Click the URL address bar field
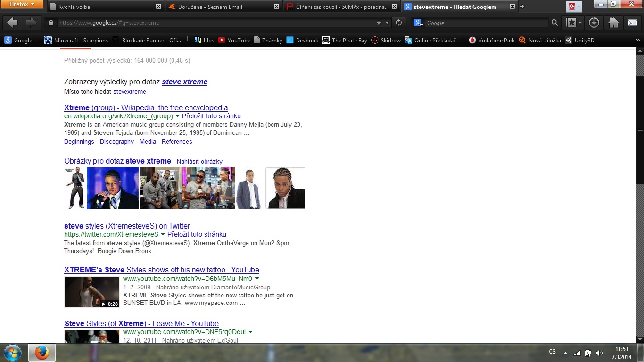644x362 pixels. (215, 23)
